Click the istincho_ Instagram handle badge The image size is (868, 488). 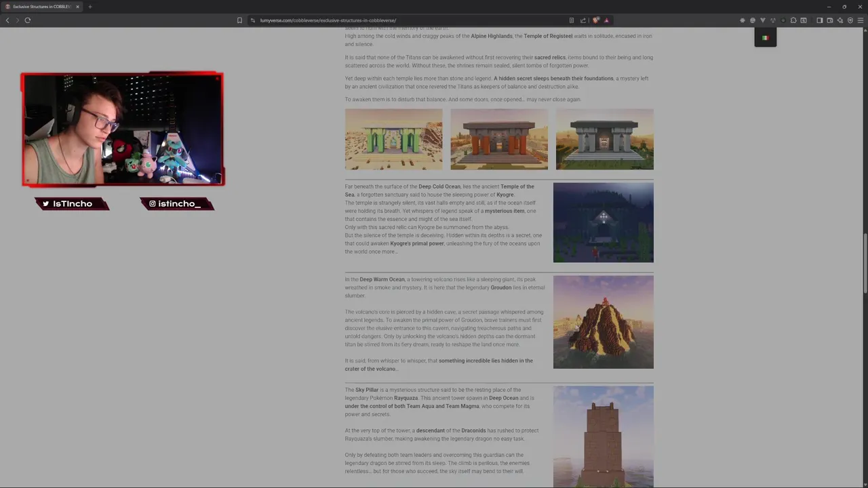176,203
